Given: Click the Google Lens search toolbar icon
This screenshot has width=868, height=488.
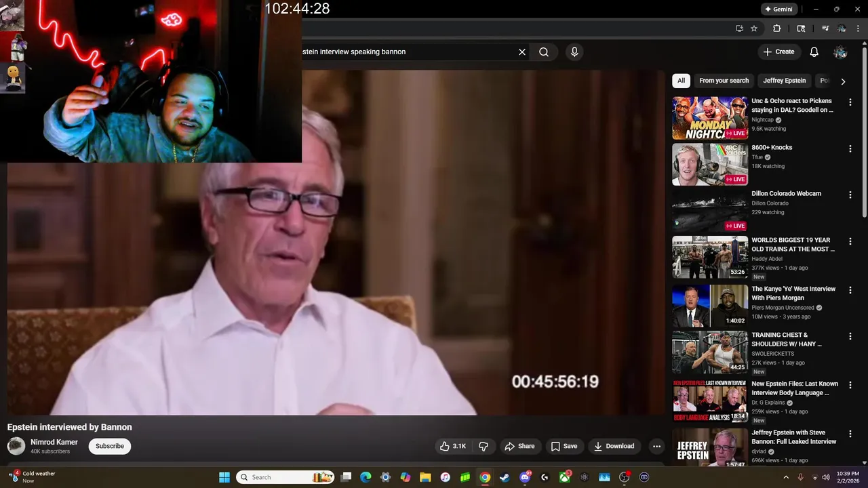Looking at the screenshot, I should point(801,28).
